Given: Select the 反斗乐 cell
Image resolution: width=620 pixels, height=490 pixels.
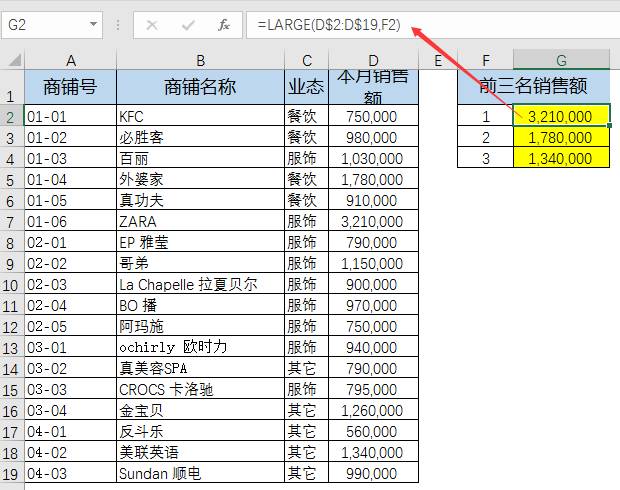Looking at the screenshot, I should click(200, 430).
